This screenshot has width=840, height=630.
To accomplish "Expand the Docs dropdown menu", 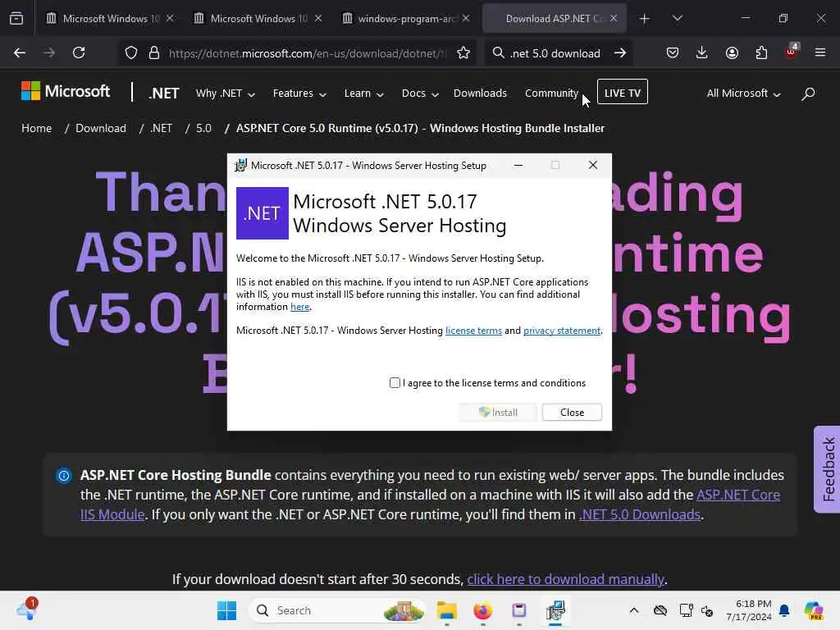I will (420, 94).
